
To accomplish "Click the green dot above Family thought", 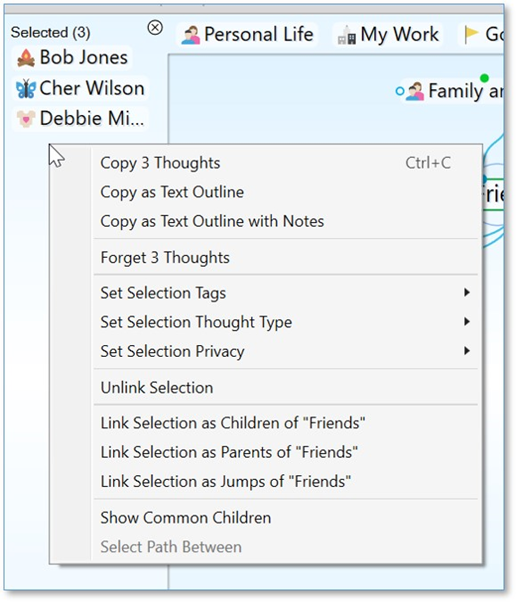I will click(x=485, y=78).
